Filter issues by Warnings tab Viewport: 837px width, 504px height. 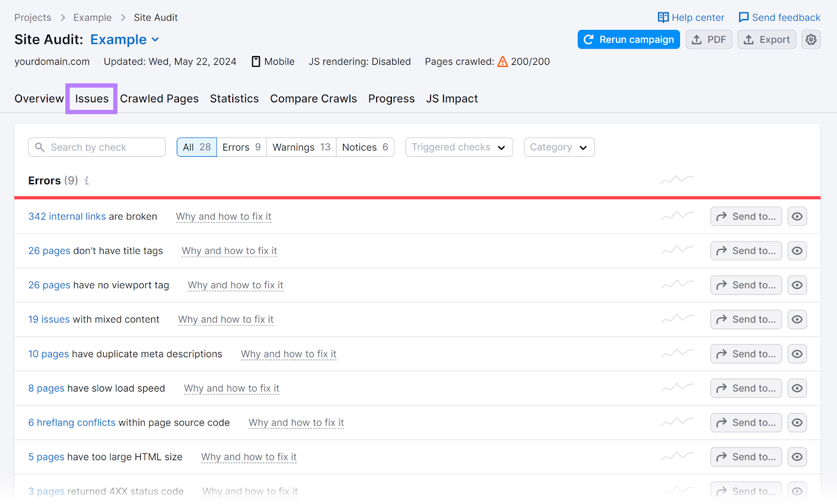tap(301, 147)
